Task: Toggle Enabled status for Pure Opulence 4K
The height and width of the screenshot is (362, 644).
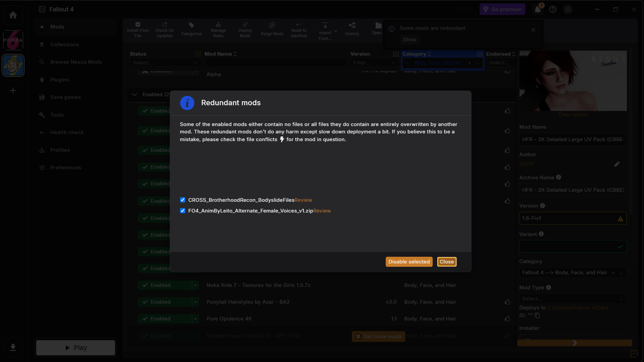Action: point(165,319)
